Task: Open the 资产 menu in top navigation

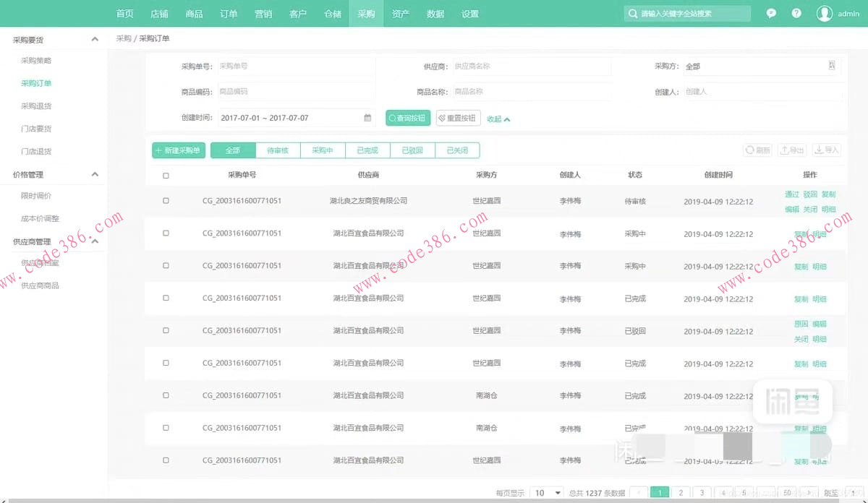Action: click(x=400, y=13)
